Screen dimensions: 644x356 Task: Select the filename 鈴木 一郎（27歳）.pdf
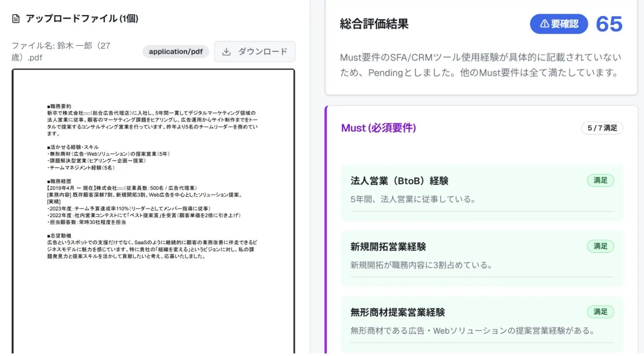pos(61,51)
